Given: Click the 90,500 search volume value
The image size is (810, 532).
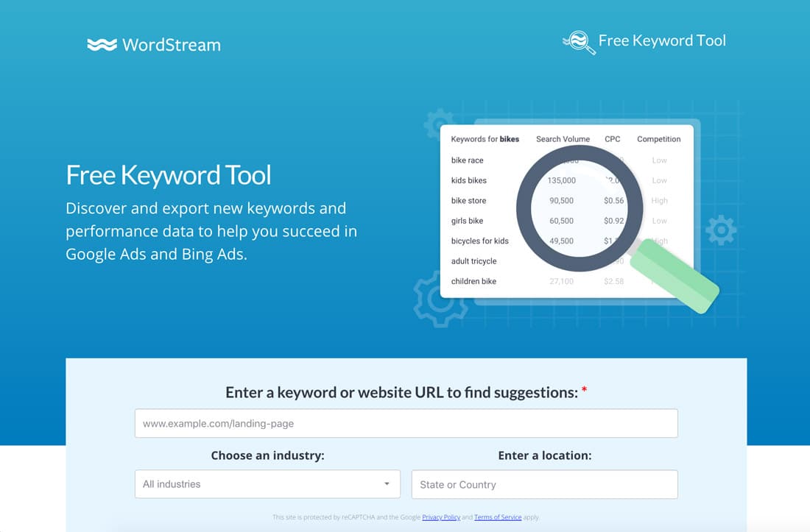Looking at the screenshot, I should [x=562, y=200].
